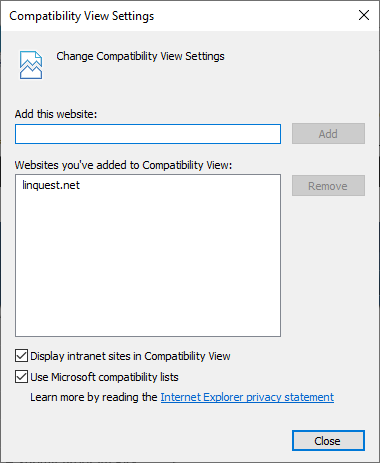Click the Use Microsoft compatibility lists label text
388x467 pixels.
[x=104, y=377]
